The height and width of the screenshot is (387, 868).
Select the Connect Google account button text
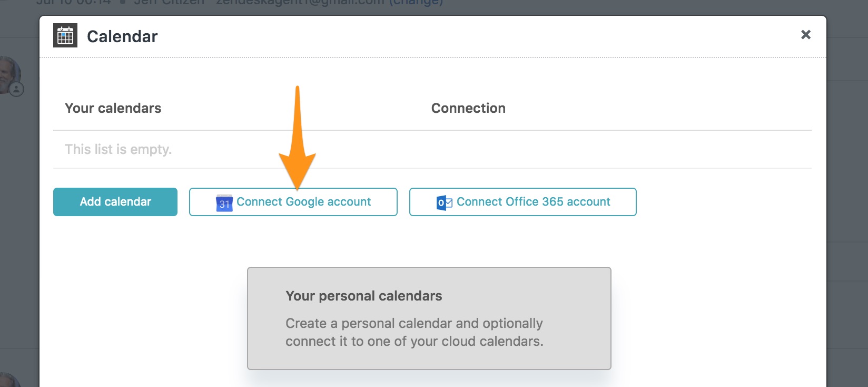tap(304, 202)
